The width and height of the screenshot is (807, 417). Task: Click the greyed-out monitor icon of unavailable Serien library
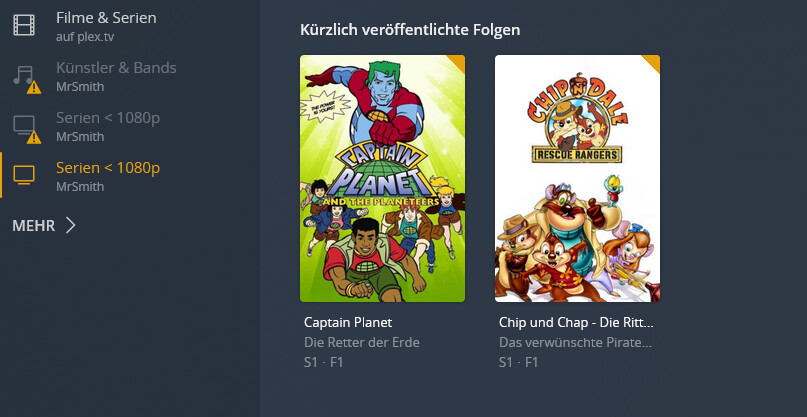pos(24,124)
